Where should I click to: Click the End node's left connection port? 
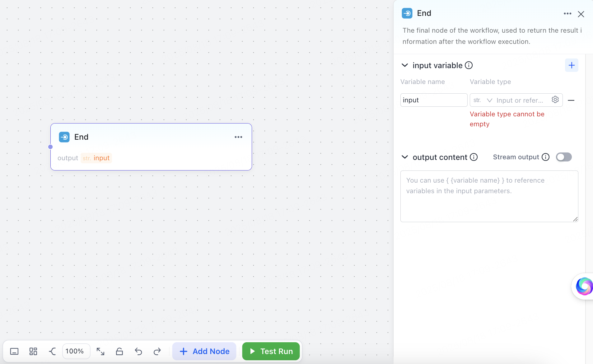tap(50, 147)
